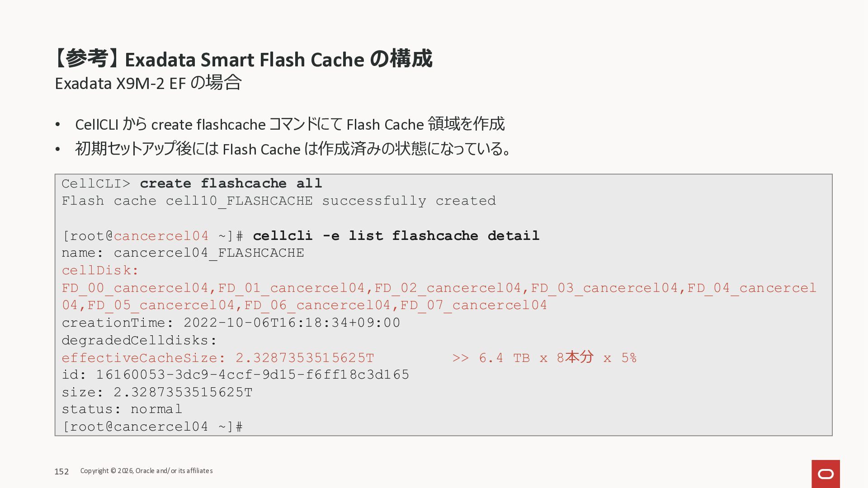Click the first bullet about create flashcache command
Screen dimensions: 868x488
[289, 124]
